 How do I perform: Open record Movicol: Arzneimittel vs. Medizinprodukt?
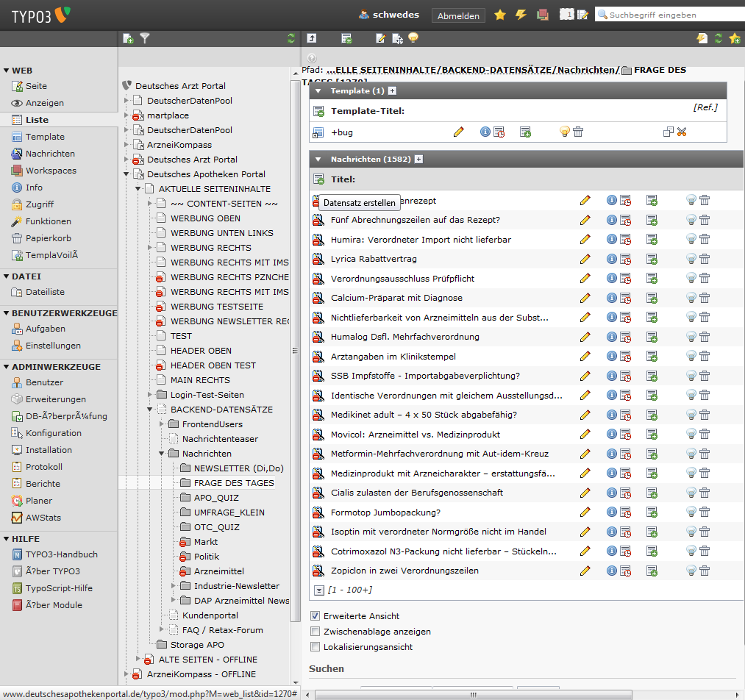click(x=415, y=434)
